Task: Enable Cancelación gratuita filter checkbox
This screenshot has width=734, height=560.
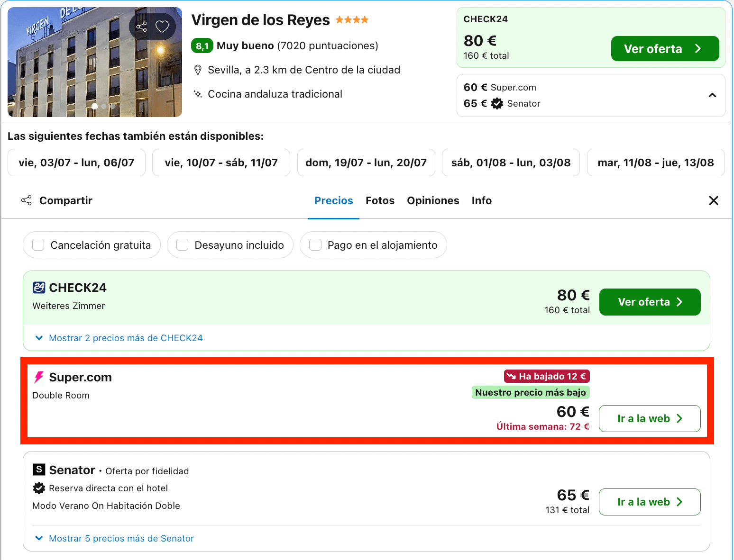Action: tap(38, 245)
